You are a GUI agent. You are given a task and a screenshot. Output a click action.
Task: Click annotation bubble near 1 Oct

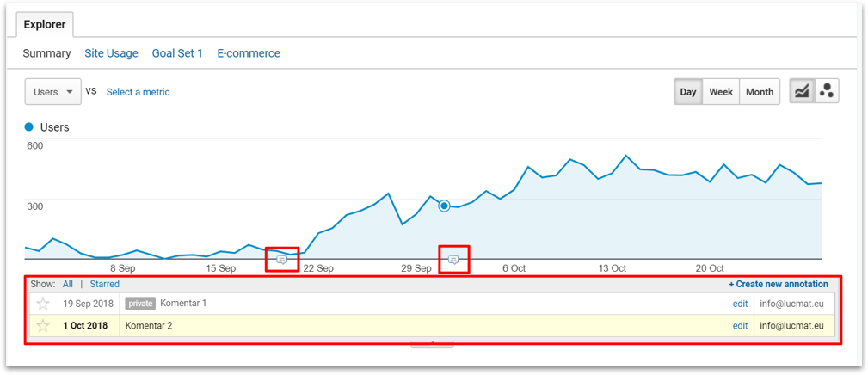(453, 259)
